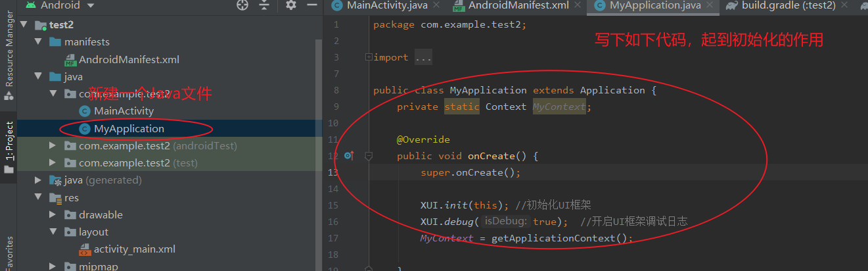Expand the drawable folder
This screenshot has width=868, height=271.
[x=53, y=214]
